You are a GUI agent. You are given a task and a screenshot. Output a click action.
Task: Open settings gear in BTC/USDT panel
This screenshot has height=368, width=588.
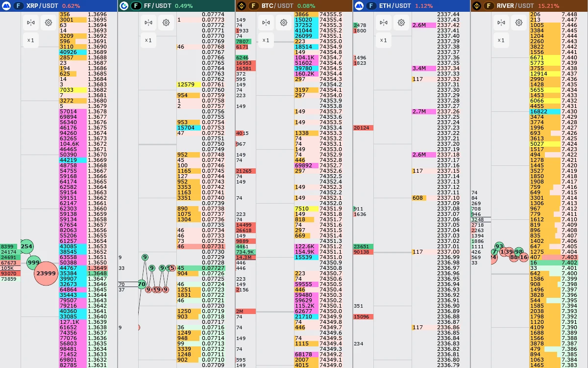tap(284, 23)
